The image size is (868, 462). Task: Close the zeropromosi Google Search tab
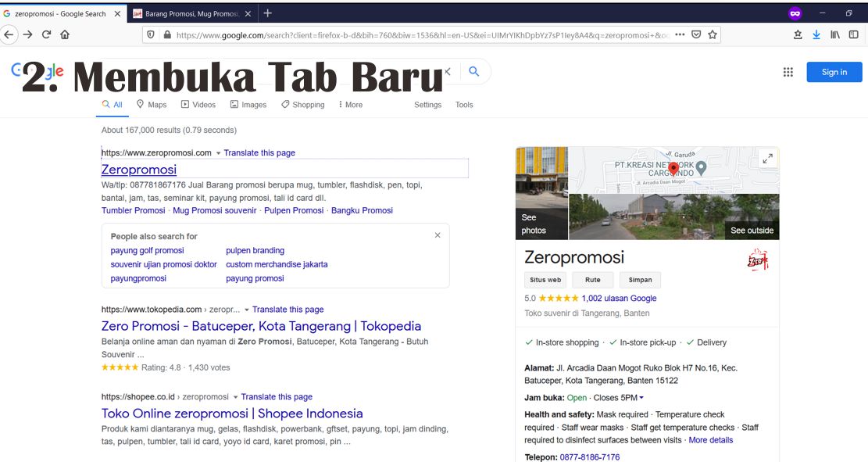[x=117, y=14]
